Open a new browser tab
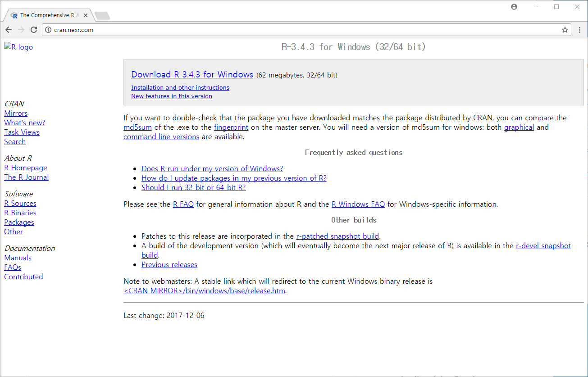Screen dimensions: 588x377 [102, 16]
